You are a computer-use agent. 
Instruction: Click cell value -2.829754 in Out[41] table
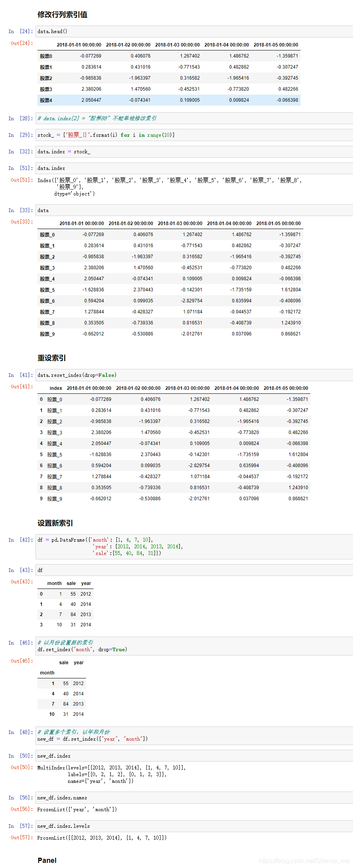(199, 466)
